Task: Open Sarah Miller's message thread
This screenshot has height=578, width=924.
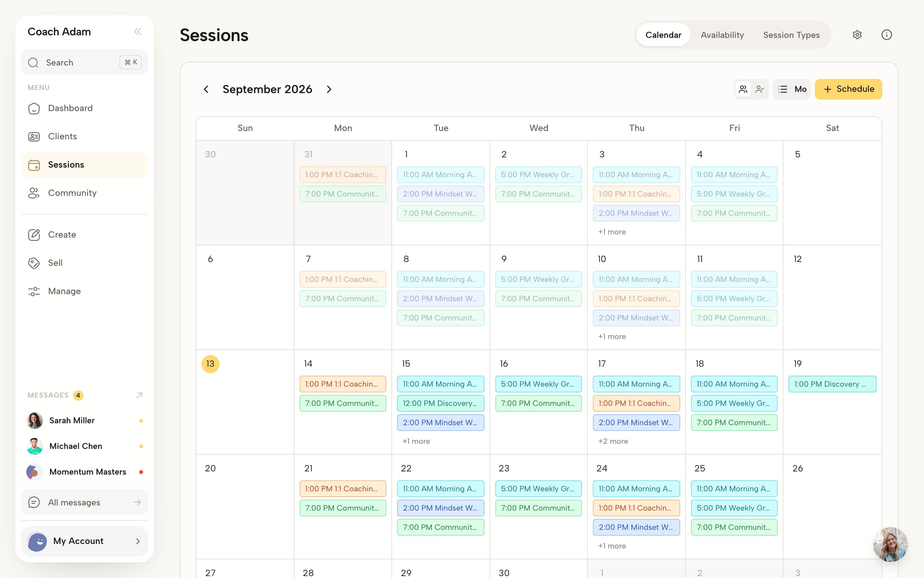Action: [x=84, y=421]
